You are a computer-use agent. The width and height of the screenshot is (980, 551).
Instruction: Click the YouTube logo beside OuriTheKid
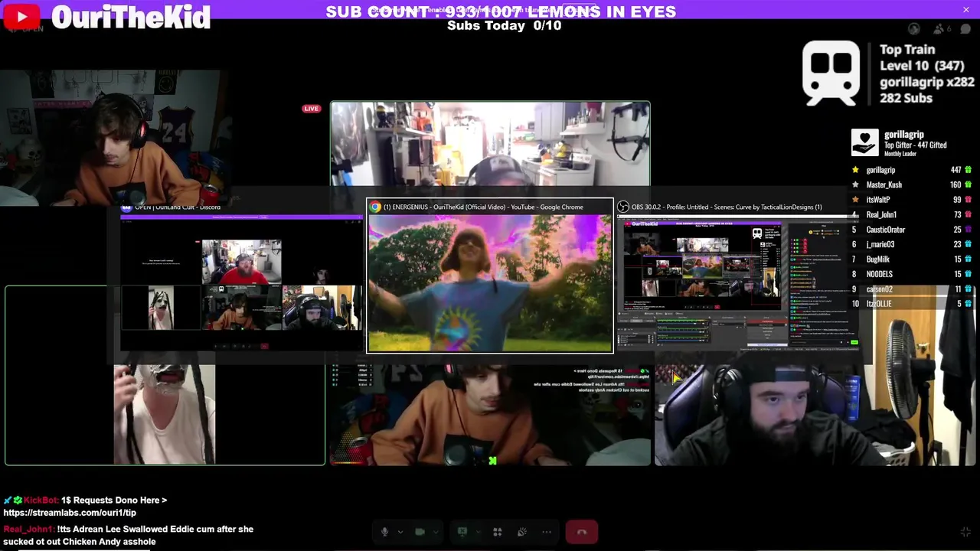[x=21, y=16]
